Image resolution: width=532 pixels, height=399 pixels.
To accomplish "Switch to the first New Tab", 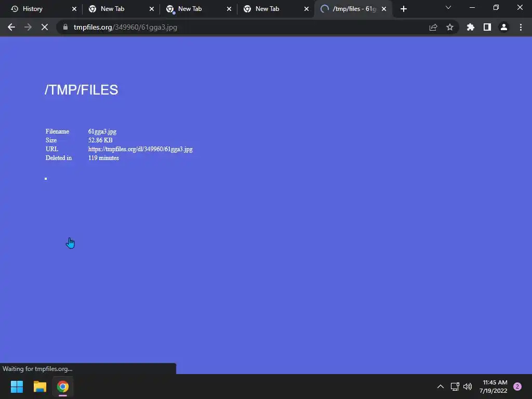I will pos(120,9).
